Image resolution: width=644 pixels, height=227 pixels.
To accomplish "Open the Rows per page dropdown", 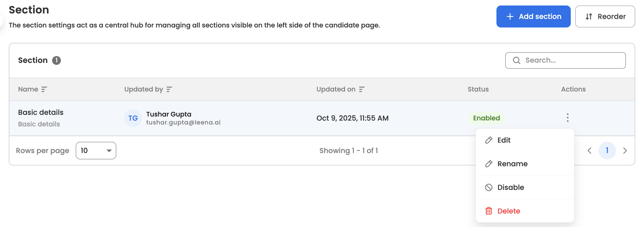I will click(96, 151).
